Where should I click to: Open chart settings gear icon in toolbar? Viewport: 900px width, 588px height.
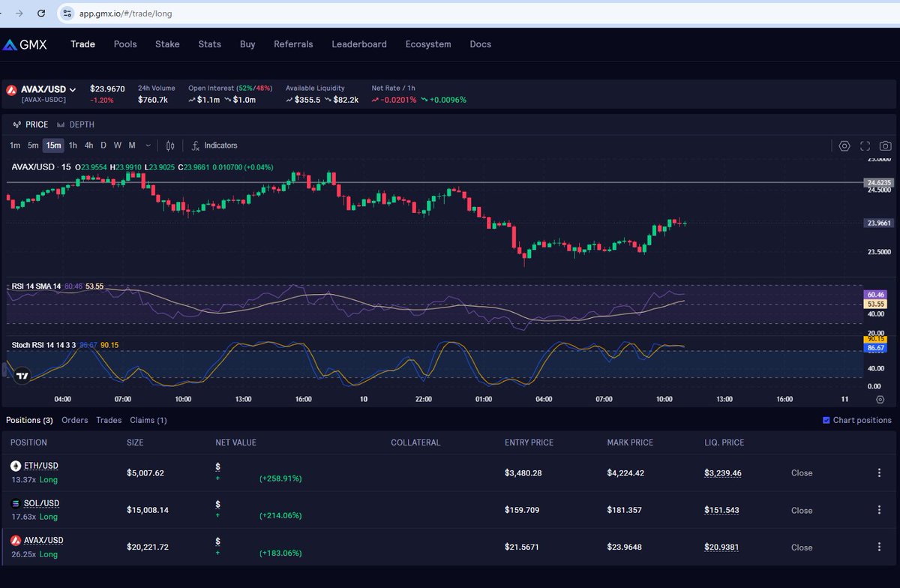click(844, 146)
